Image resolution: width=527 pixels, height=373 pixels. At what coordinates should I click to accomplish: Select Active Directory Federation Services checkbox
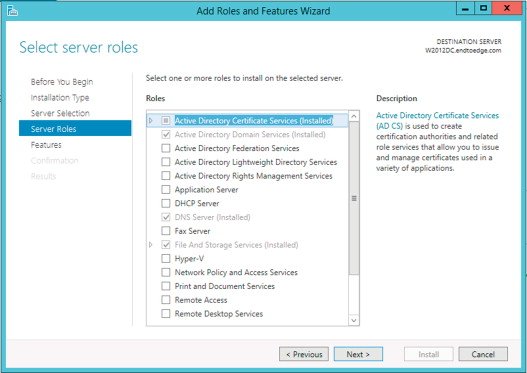pyautogui.click(x=166, y=148)
